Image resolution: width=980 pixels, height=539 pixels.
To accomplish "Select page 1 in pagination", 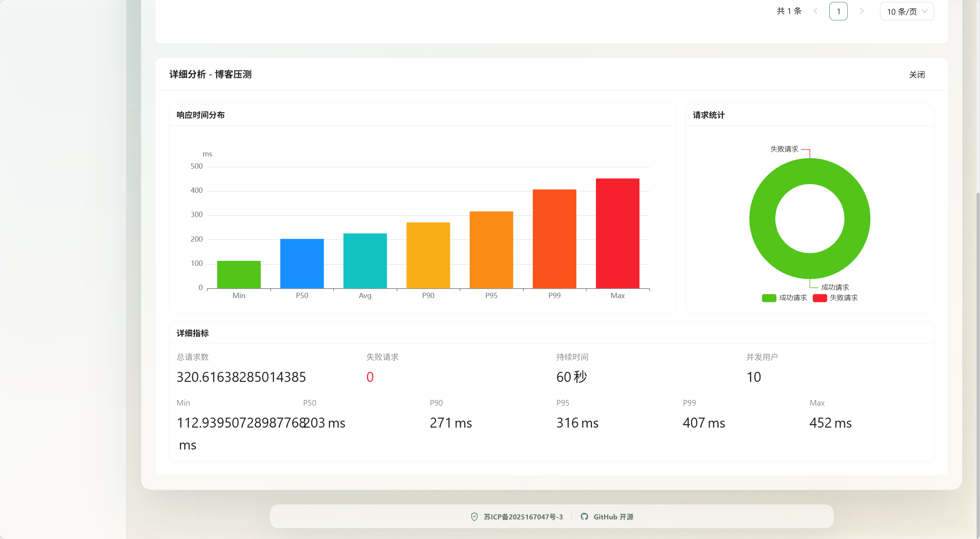I will pos(839,11).
